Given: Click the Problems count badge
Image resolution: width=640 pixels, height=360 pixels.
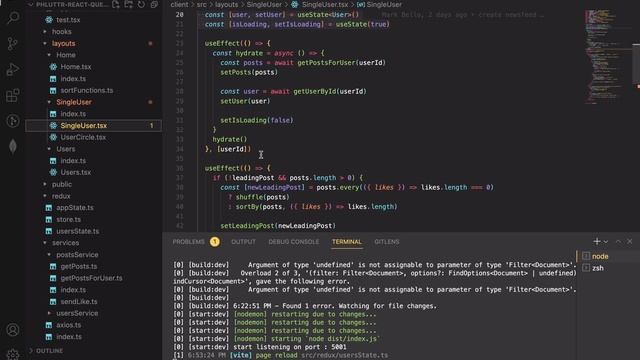Looking at the screenshot, I should [x=215, y=242].
